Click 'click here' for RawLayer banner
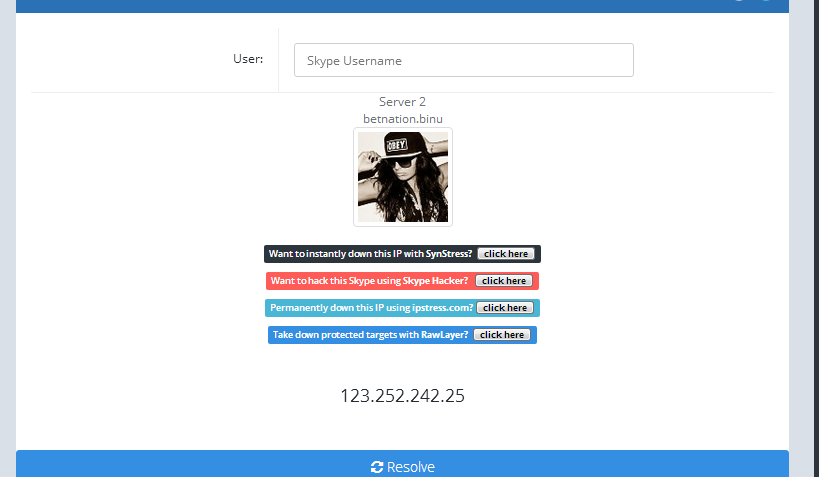 (x=502, y=335)
